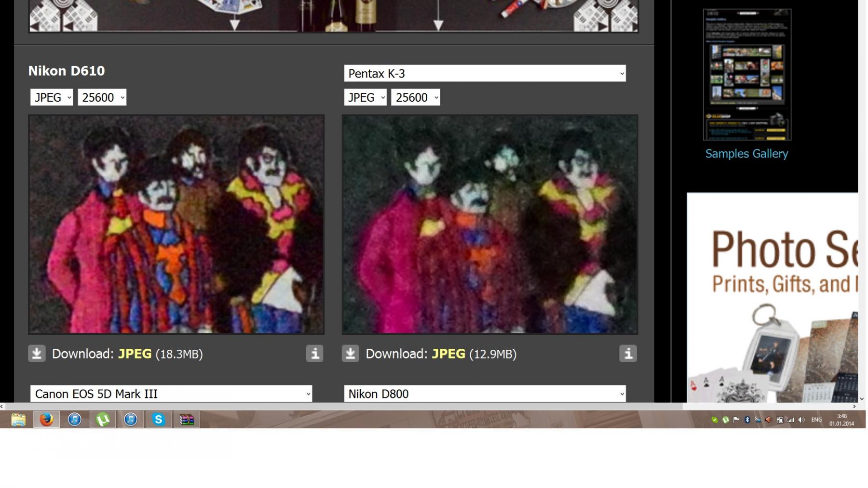Click the Samples Gallery thumbnail image

pyautogui.click(x=747, y=75)
